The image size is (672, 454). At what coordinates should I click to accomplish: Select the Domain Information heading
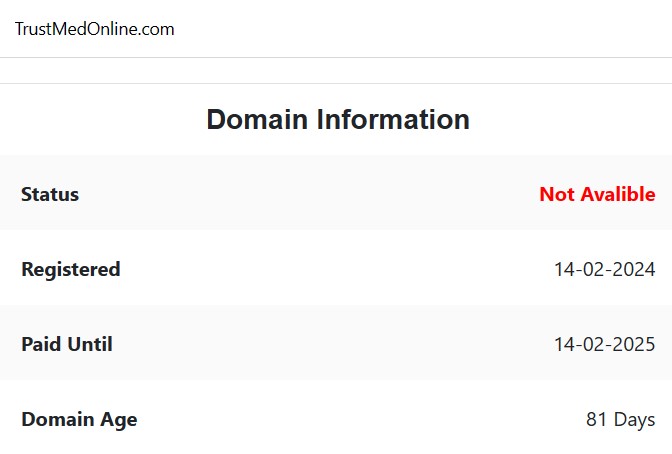coord(338,119)
